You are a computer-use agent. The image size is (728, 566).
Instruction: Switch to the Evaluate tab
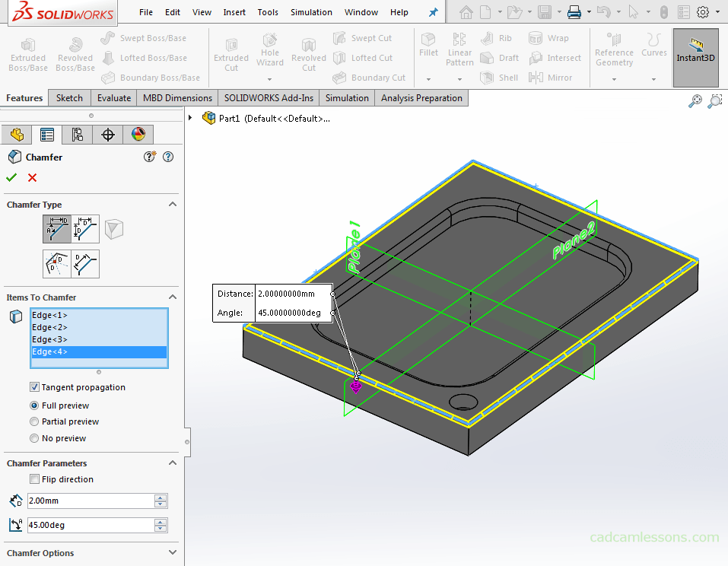click(x=114, y=98)
